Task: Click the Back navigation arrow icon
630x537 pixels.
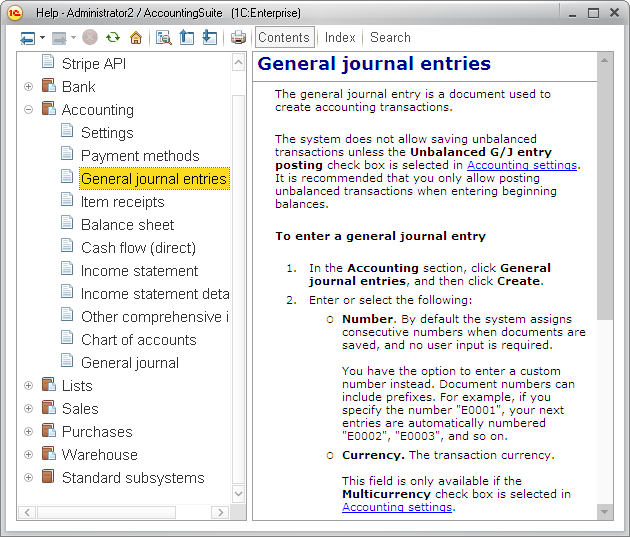Action: pos(27,38)
